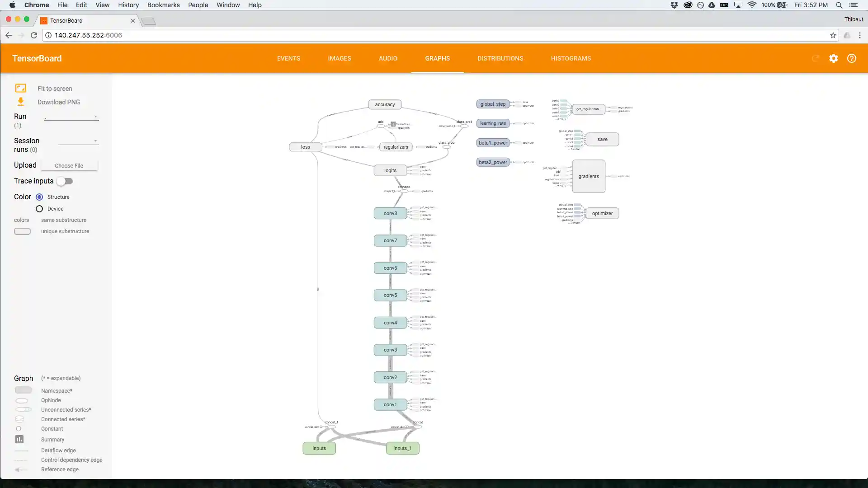The width and height of the screenshot is (868, 488).
Task: Open the EVENTS tab link
Action: 288,58
